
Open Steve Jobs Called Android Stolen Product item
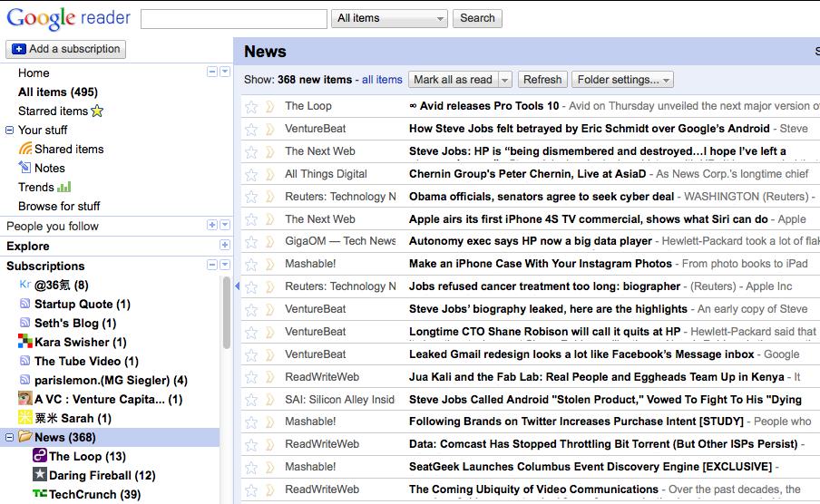605,400
